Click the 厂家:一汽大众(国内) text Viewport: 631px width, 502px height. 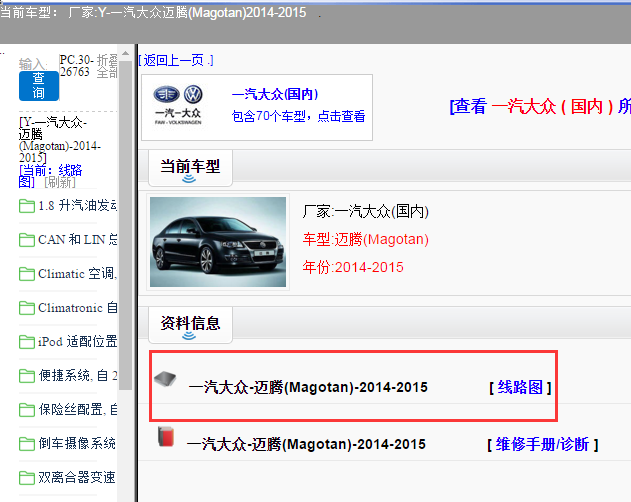click(365, 211)
